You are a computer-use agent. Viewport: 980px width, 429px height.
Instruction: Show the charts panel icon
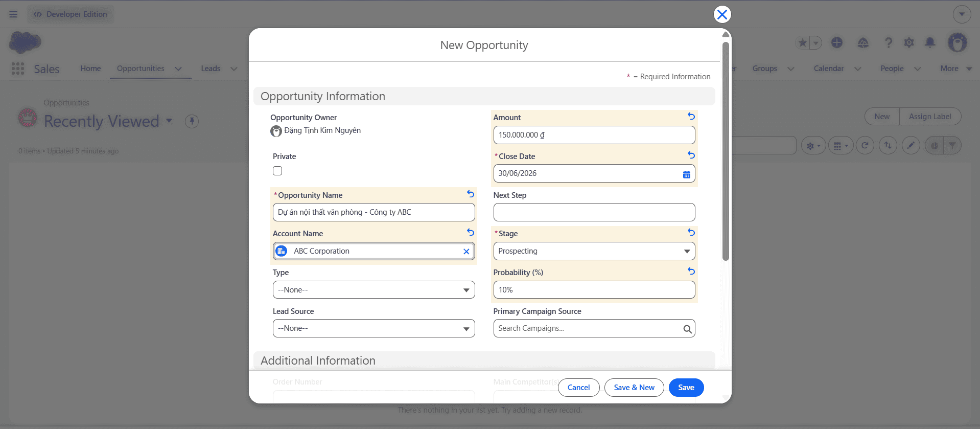tap(935, 146)
